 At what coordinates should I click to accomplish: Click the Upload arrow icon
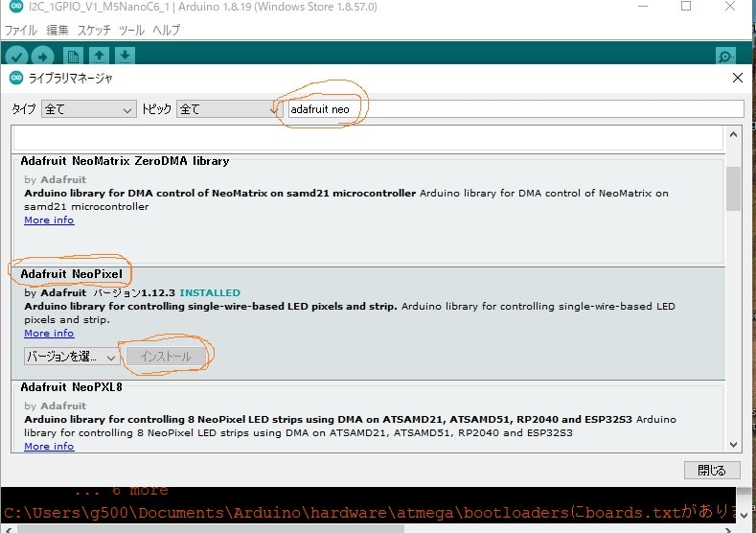click(42, 57)
